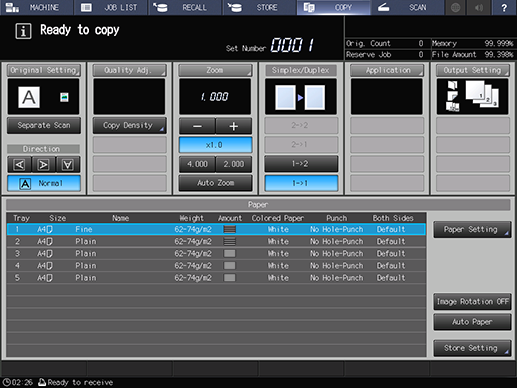Open Paper Setting
This screenshot has width=517, height=388.
[x=472, y=229]
